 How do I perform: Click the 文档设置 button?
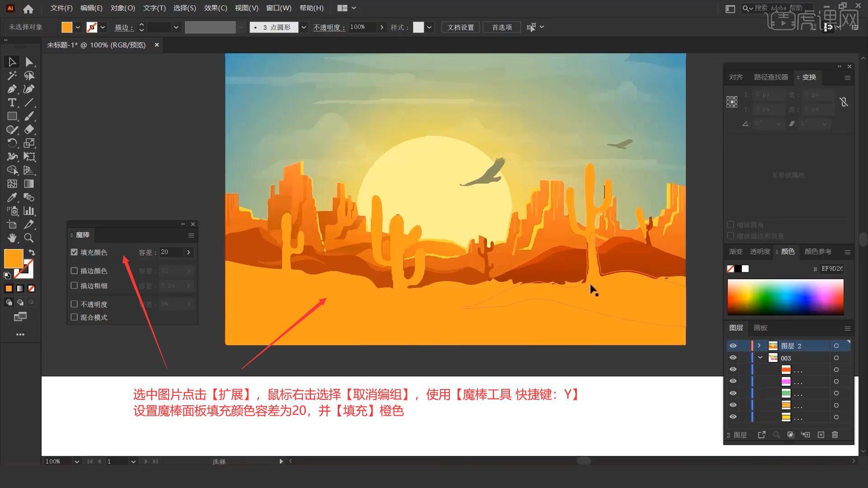(x=462, y=27)
